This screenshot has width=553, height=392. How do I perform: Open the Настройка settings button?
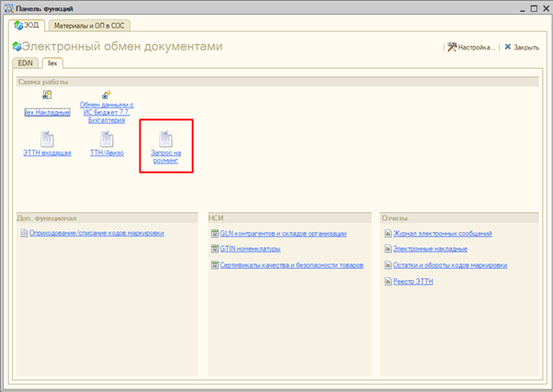click(x=471, y=47)
